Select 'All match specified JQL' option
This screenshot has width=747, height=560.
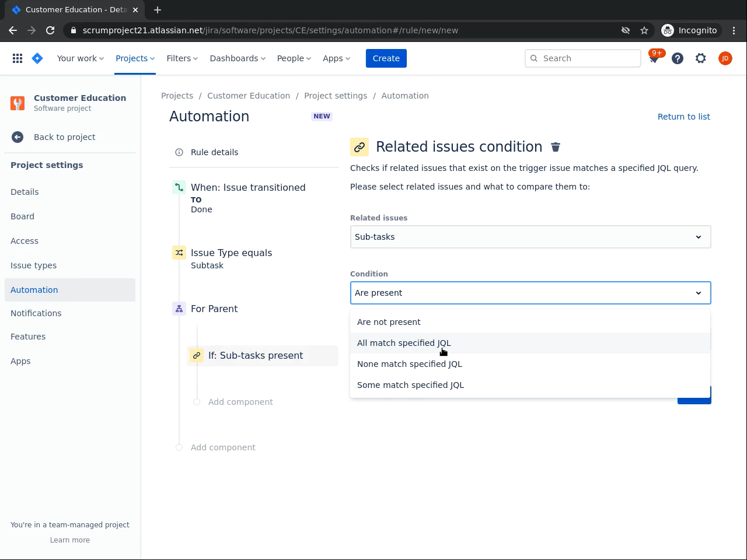[404, 343]
